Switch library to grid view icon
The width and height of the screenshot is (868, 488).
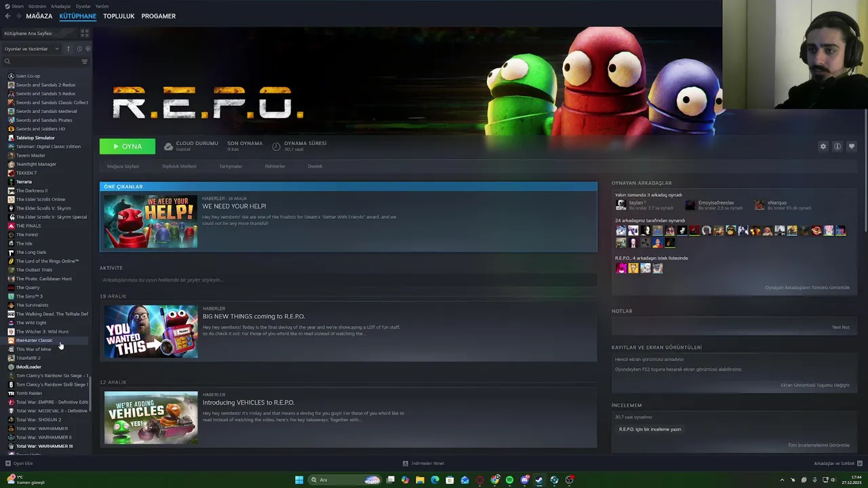[x=85, y=33]
